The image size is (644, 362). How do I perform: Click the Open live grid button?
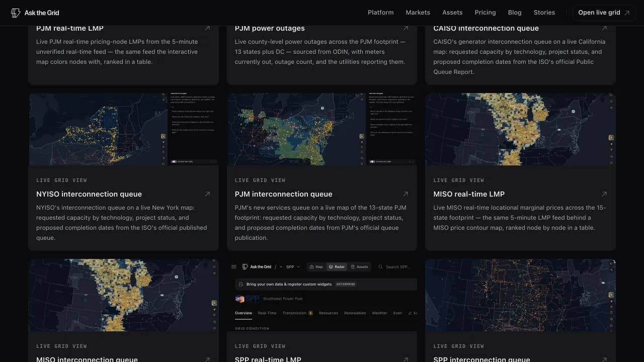coord(604,13)
